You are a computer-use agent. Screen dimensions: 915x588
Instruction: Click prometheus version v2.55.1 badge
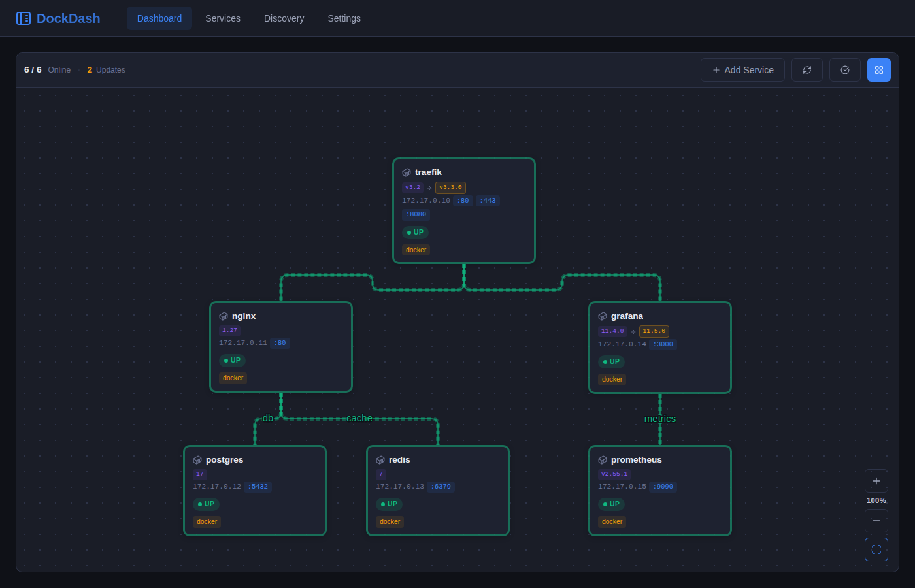click(x=614, y=474)
